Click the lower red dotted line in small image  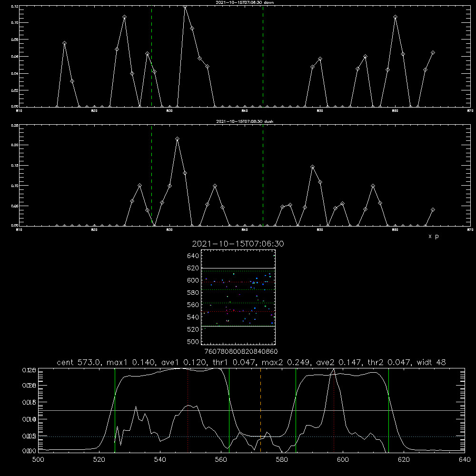pyautogui.click(x=238, y=311)
